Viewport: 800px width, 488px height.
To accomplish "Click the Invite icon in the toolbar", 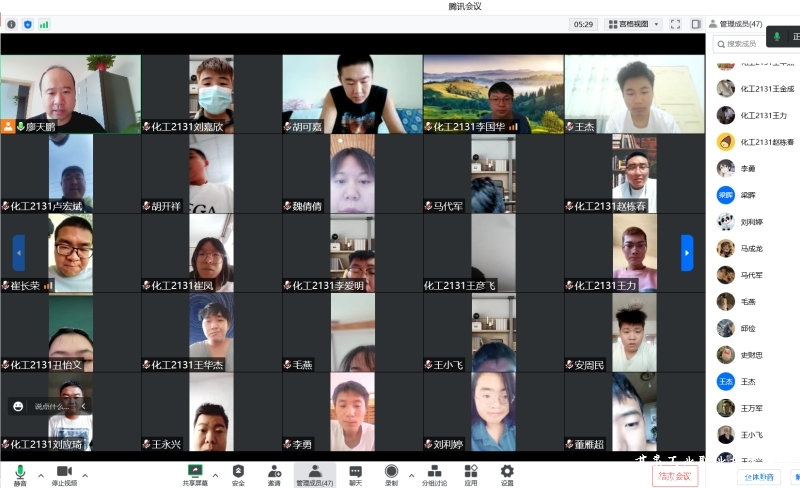I will [x=274, y=472].
